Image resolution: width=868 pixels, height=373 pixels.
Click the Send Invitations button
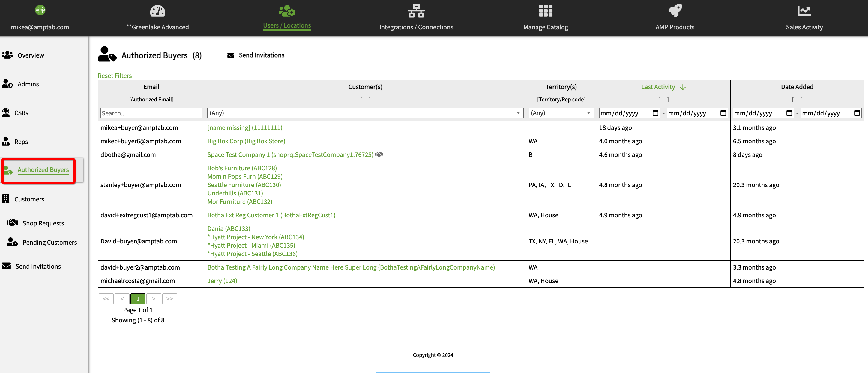point(256,55)
